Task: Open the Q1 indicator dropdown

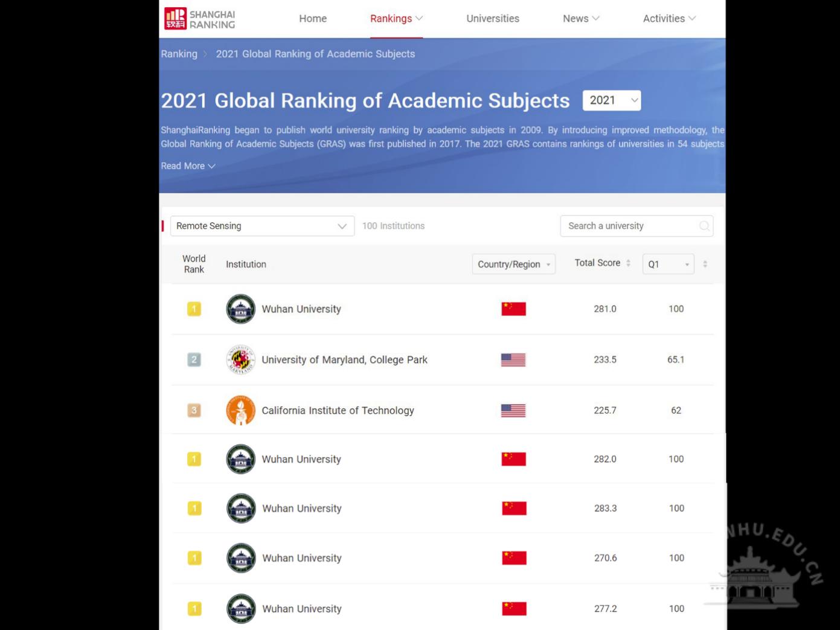Action: tap(668, 265)
